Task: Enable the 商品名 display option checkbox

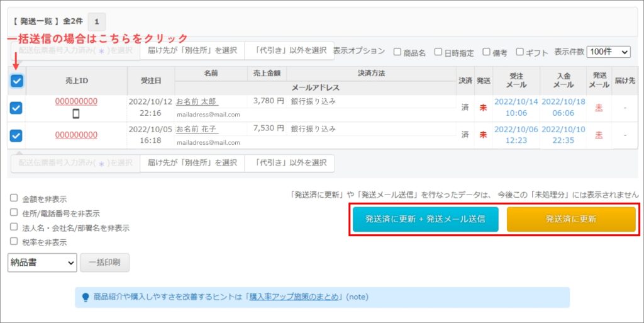Action: [398, 52]
